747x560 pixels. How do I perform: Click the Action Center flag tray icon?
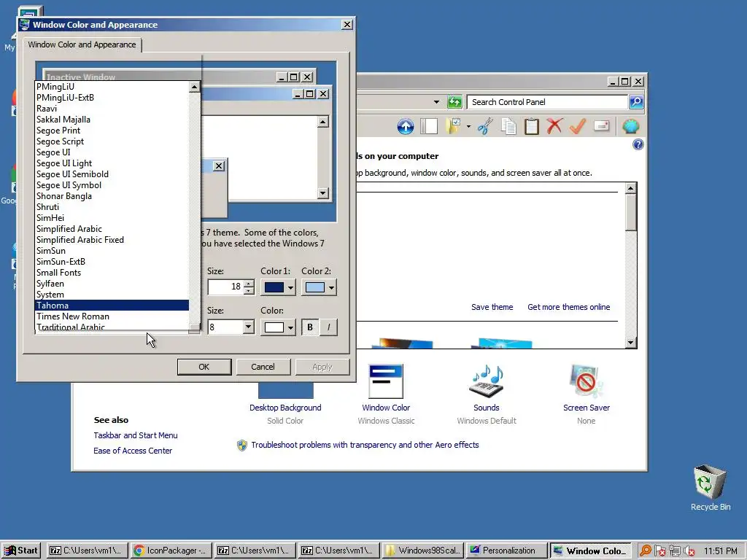tap(659, 551)
